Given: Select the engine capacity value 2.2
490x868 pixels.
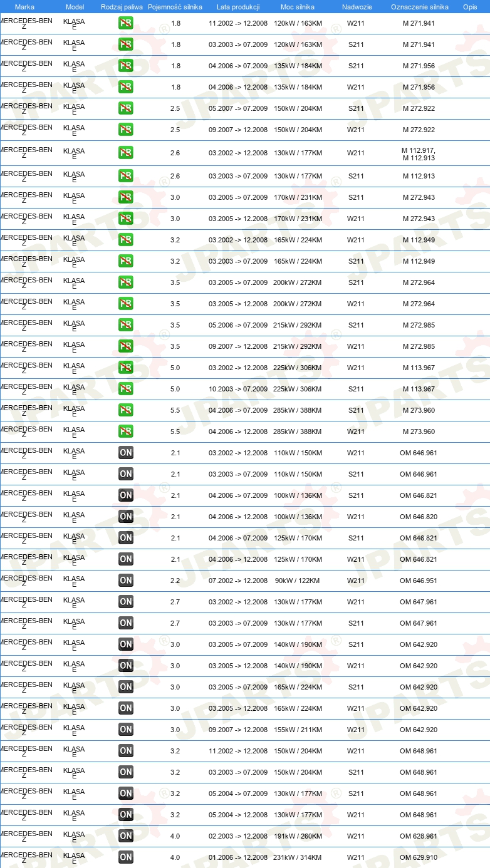Looking at the screenshot, I should point(175,581).
